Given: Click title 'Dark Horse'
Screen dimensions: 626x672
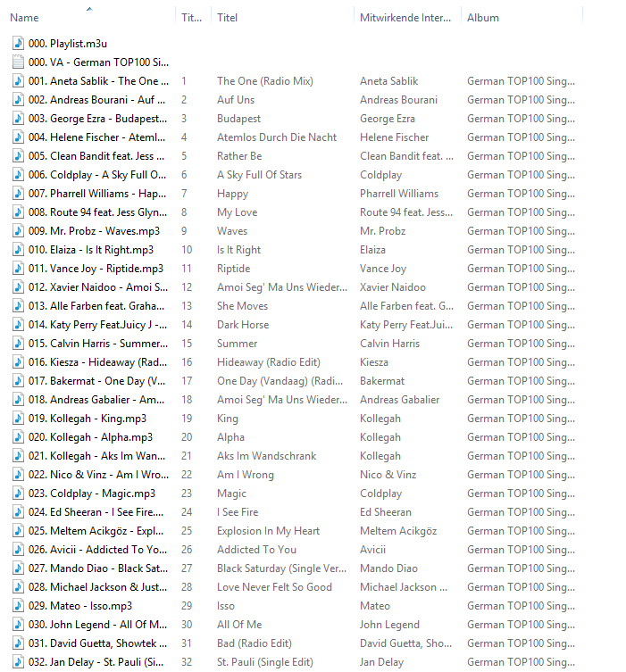Looking at the screenshot, I should 243,325.
